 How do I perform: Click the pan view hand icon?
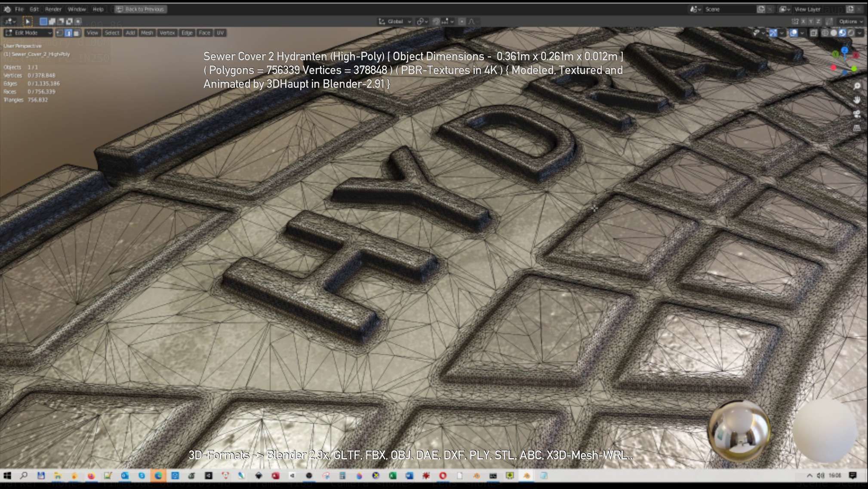(x=857, y=100)
